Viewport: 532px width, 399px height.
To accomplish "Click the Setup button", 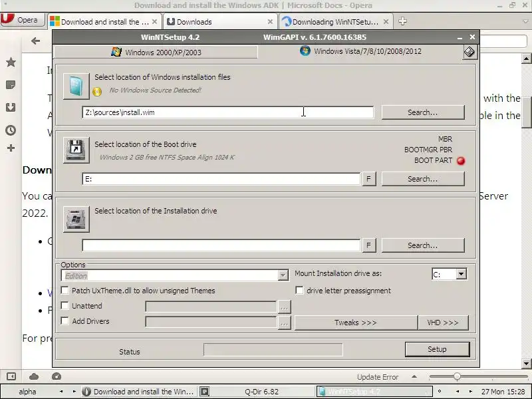I will 438,349.
